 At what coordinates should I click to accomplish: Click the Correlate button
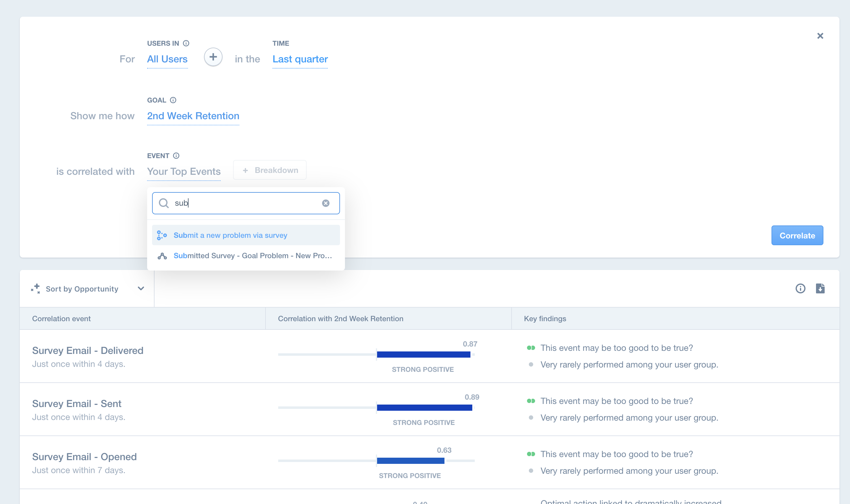[x=797, y=236]
